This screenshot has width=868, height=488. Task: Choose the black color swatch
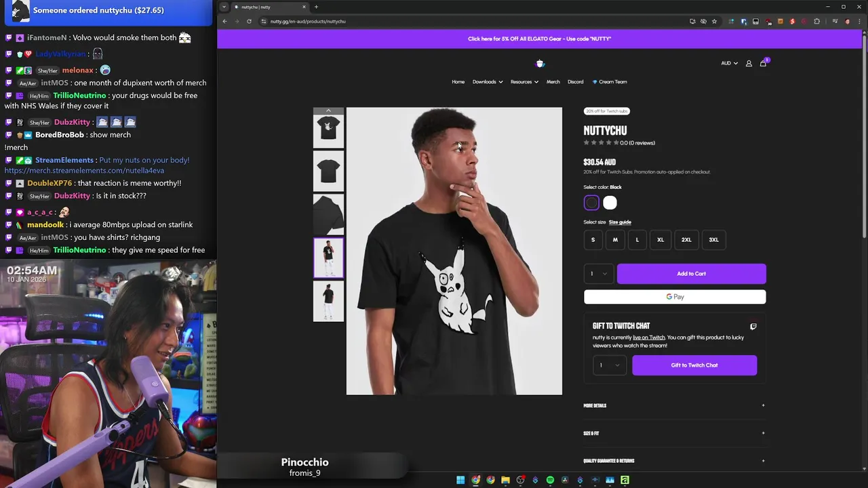pos(591,203)
